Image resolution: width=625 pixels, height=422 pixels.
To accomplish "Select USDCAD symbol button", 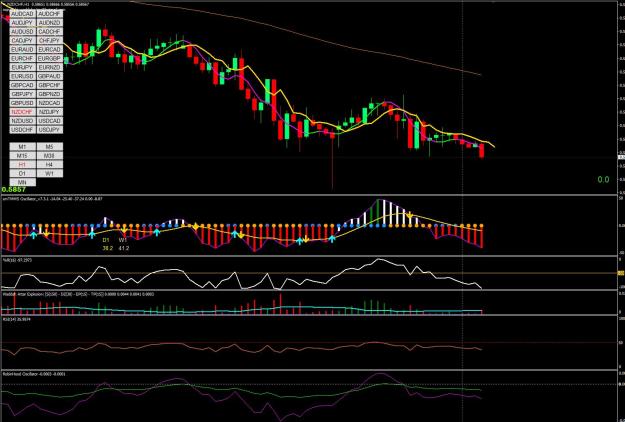I will (49, 121).
